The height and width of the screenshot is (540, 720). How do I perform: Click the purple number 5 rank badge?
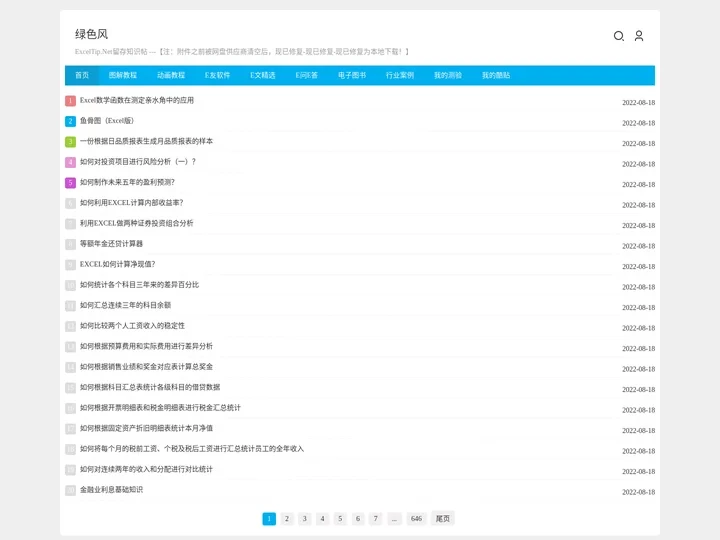point(70,183)
